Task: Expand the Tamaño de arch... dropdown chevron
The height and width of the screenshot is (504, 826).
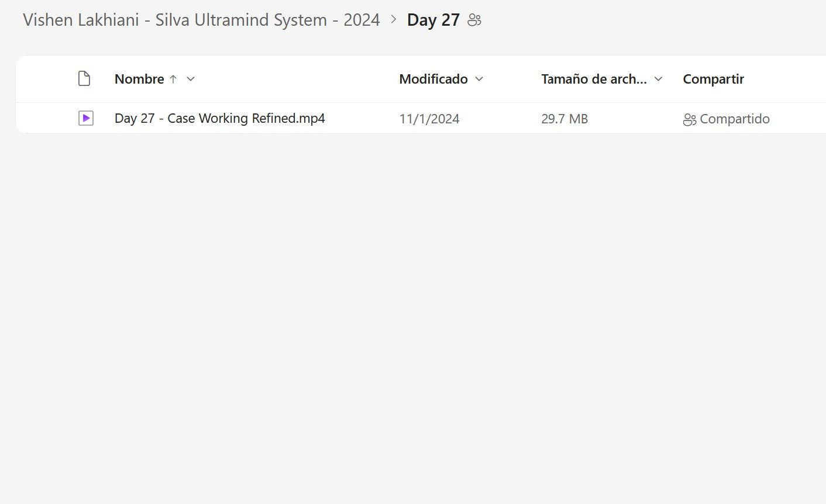Action: [658, 79]
